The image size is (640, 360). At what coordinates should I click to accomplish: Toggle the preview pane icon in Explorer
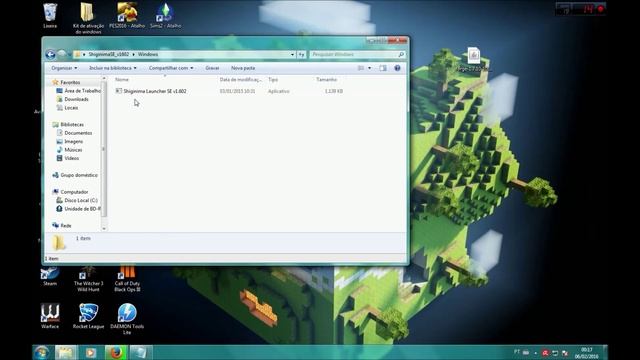click(383, 68)
